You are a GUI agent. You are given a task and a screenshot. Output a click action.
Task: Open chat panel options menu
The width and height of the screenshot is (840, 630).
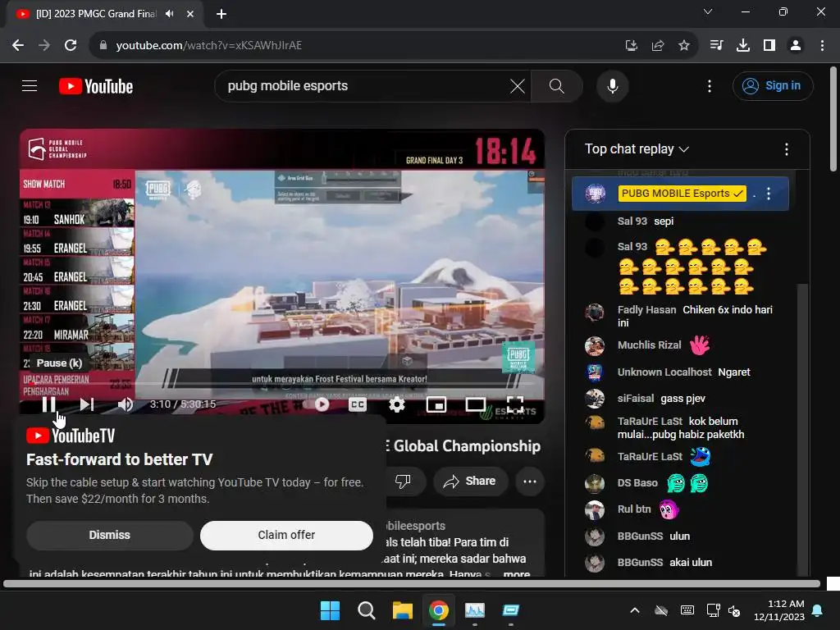(786, 149)
